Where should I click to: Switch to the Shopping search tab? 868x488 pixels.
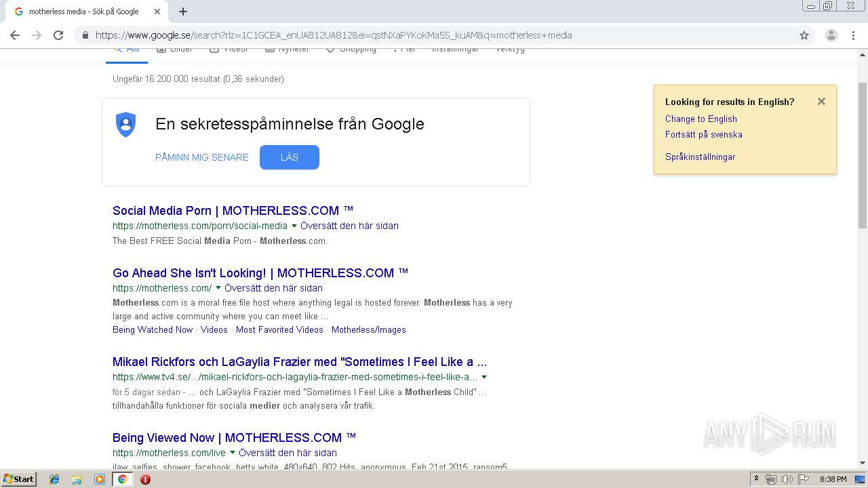(x=351, y=49)
